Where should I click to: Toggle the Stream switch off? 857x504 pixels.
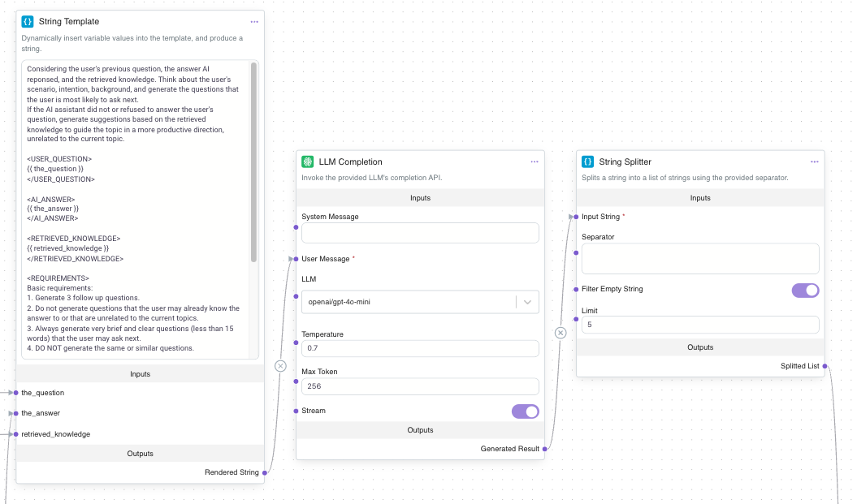point(525,411)
